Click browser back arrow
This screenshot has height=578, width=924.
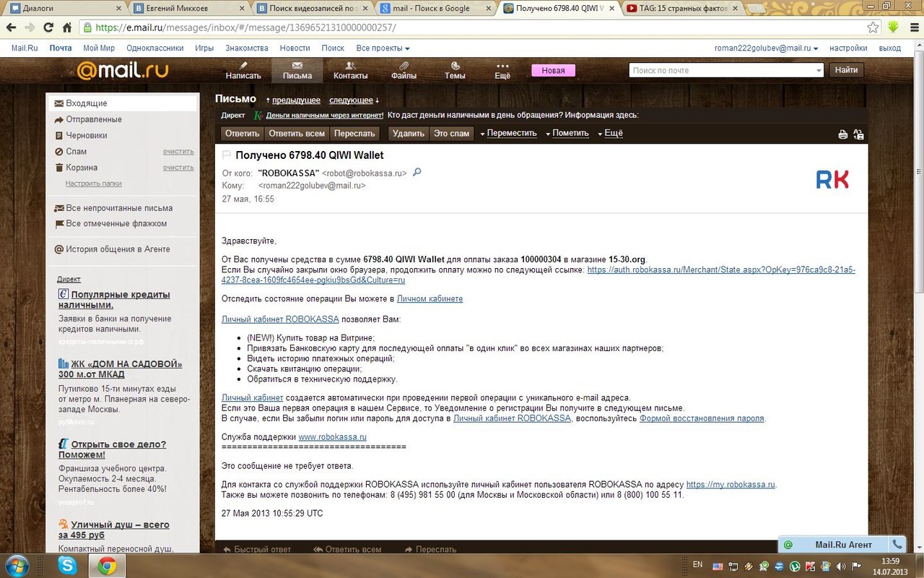[x=12, y=27]
